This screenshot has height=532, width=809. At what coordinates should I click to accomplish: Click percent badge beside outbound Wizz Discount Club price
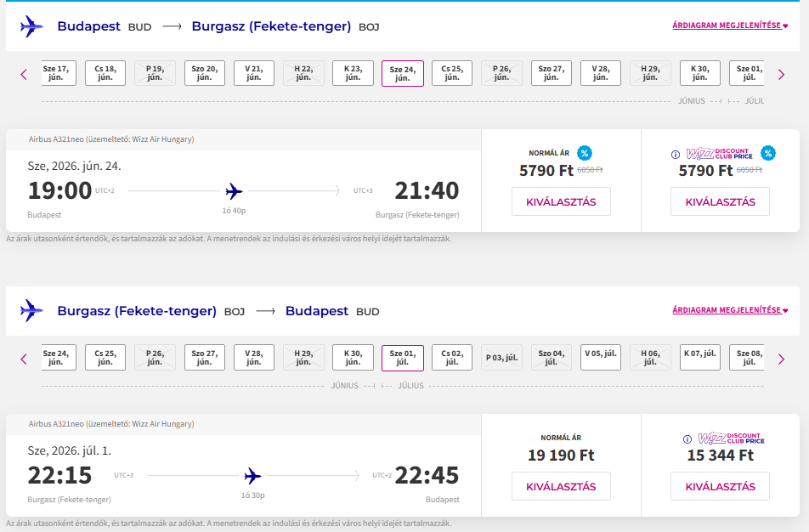click(768, 153)
